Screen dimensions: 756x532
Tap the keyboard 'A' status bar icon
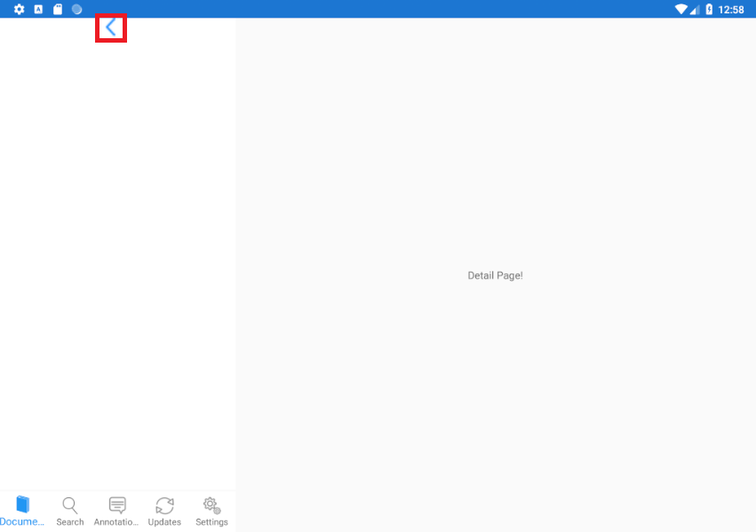(x=38, y=9)
